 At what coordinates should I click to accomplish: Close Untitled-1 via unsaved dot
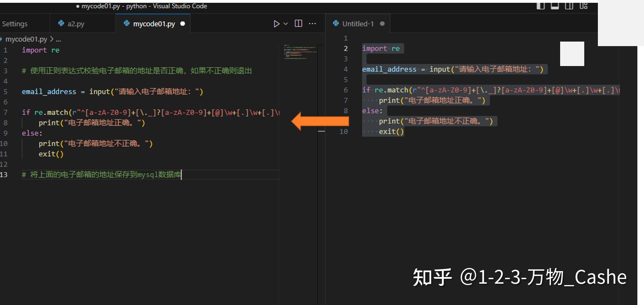point(382,24)
